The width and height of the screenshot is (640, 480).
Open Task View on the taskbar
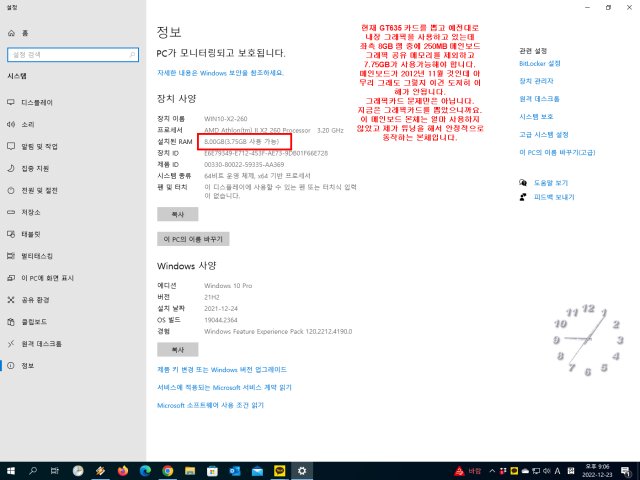pyautogui.click(x=55, y=471)
